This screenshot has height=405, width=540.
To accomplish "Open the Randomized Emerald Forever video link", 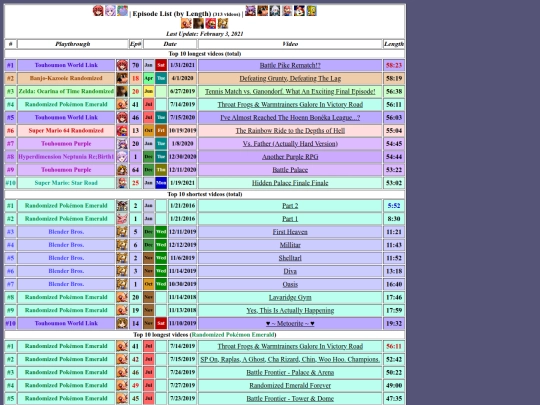I will [290, 385].
